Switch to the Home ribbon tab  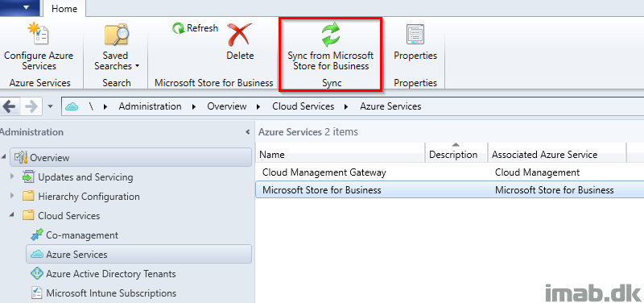pyautogui.click(x=64, y=8)
